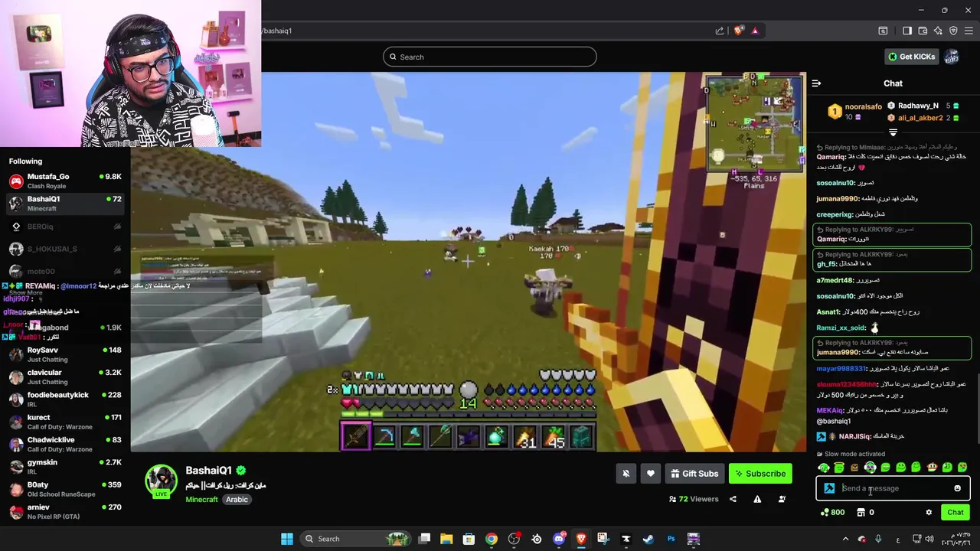The image size is (980, 551).
Task: Toggle notifications bell for BashaiQ1
Action: tap(626, 474)
